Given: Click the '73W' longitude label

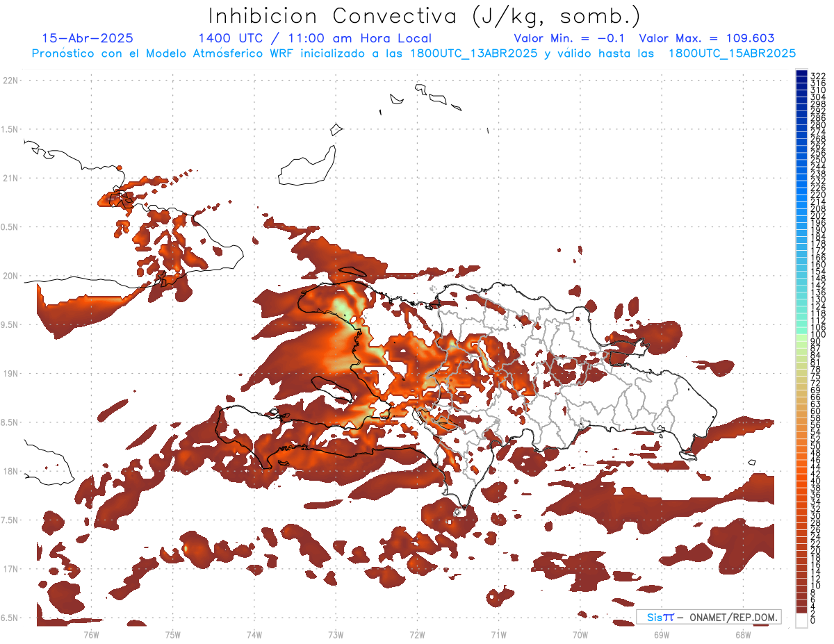Looking at the screenshot, I should [x=336, y=634].
